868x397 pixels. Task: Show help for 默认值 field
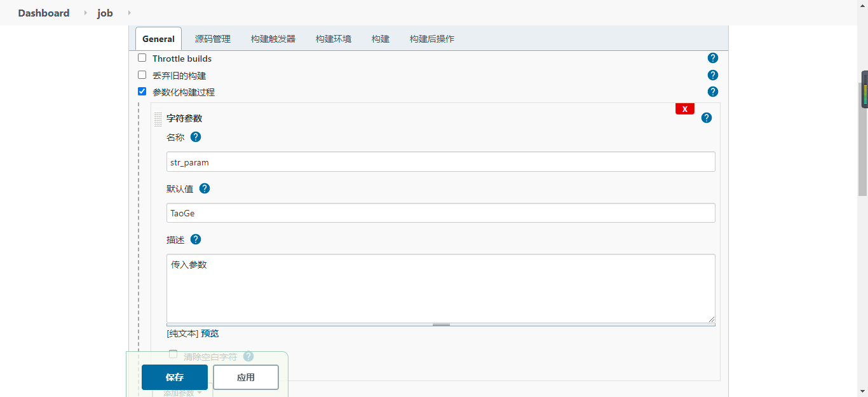tap(205, 188)
